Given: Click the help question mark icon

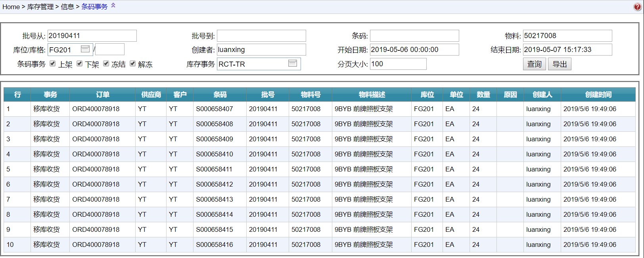Looking at the screenshot, I should pos(637,6).
